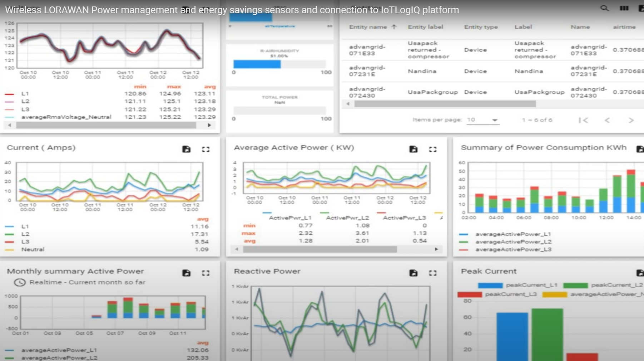Select entity row advangrid-07231E
644x361 pixels.
[492, 71]
